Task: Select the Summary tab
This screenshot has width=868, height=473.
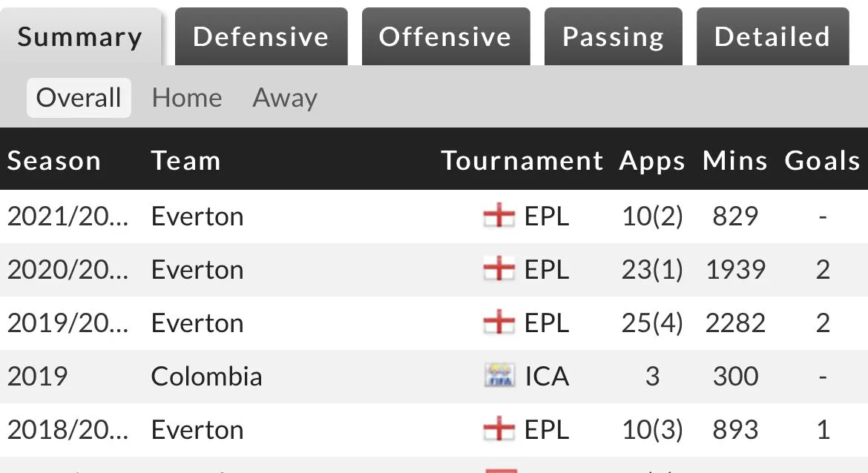Action: [x=80, y=37]
